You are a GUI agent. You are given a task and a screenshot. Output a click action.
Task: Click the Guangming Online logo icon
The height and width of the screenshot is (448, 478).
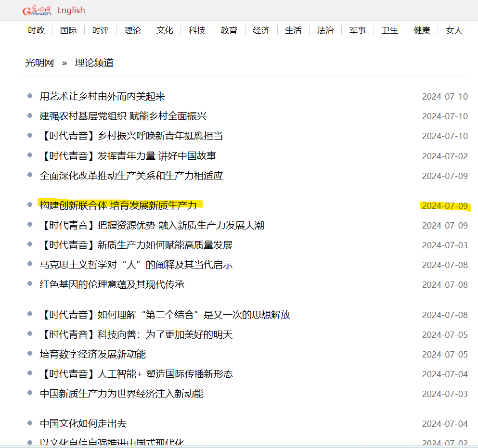point(37,10)
